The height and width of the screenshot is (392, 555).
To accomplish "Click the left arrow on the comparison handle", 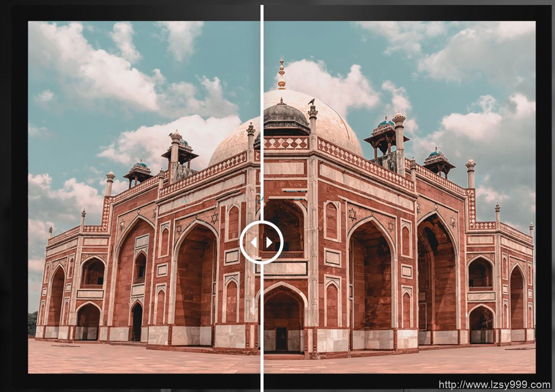I will [254, 243].
